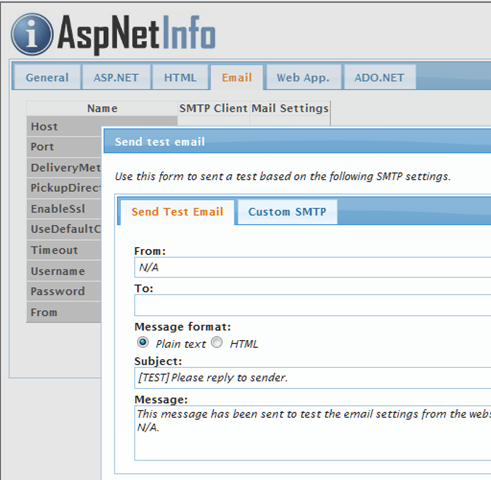Focus the From input field
The width and height of the screenshot is (491, 480).
pos(313,267)
